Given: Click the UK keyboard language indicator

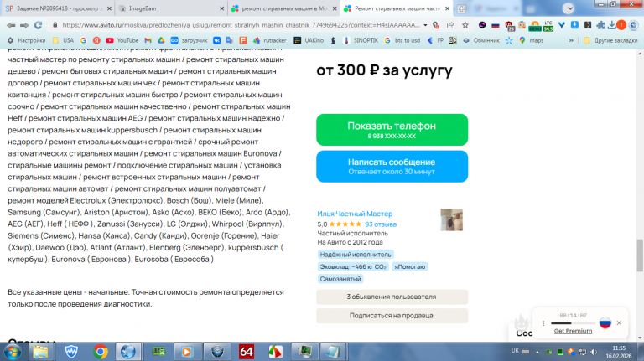Looking at the screenshot, I should [515, 351].
